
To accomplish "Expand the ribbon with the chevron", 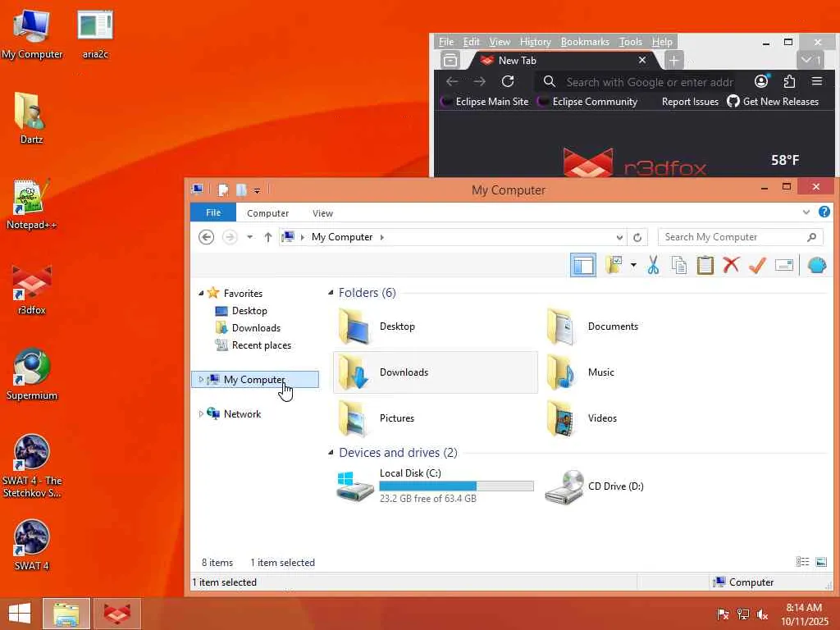I will point(806,212).
